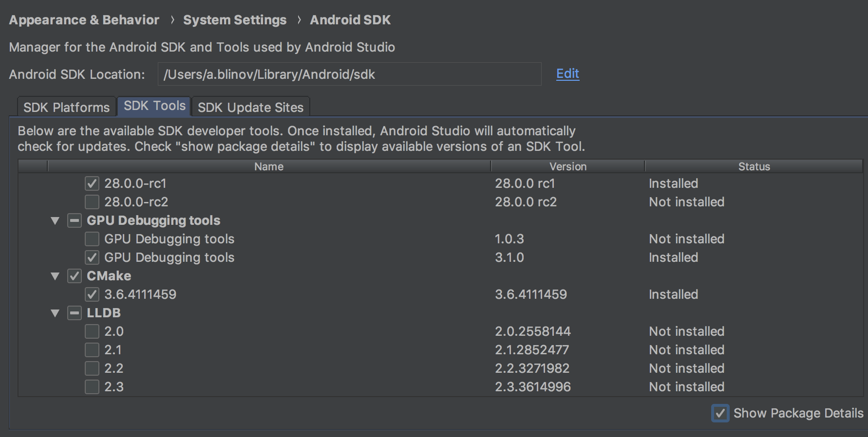Enable GPU Debugging tools version 1.0.3
This screenshot has width=868, height=437.
92,239
